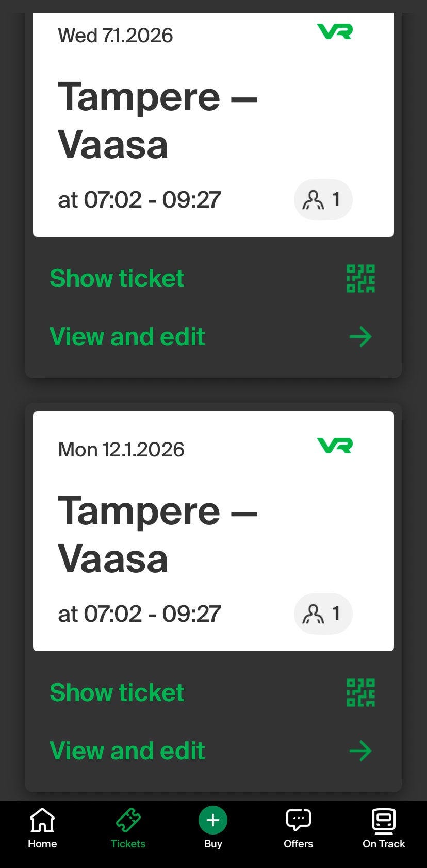Viewport: 427px width, 868px height.
Task: Tap arrow icon beside first View and edit
Action: pyautogui.click(x=360, y=337)
